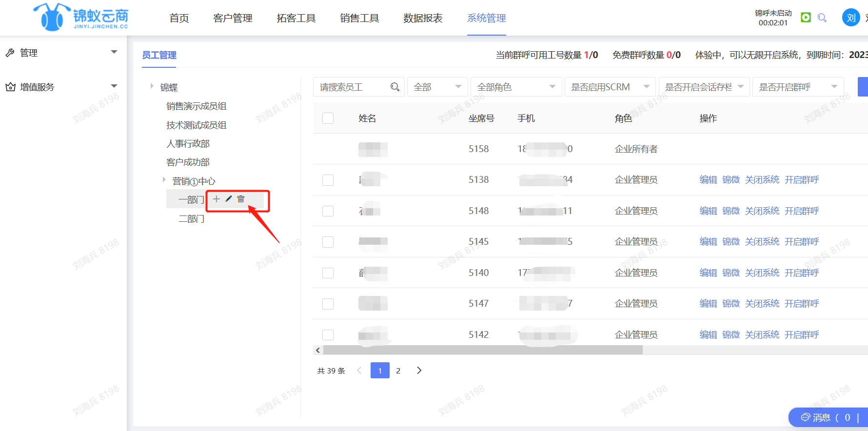Check the box for seat 5148
Image resolution: width=868 pixels, height=431 pixels.
click(x=328, y=211)
